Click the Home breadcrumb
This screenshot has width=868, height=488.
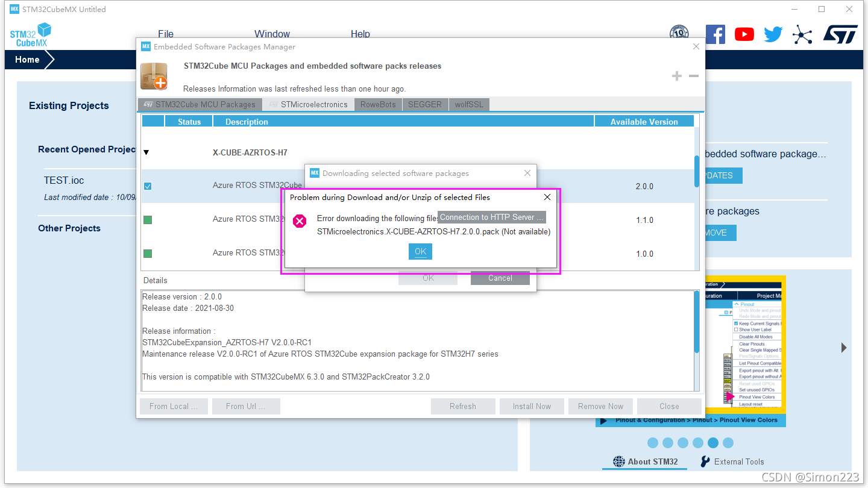point(27,60)
